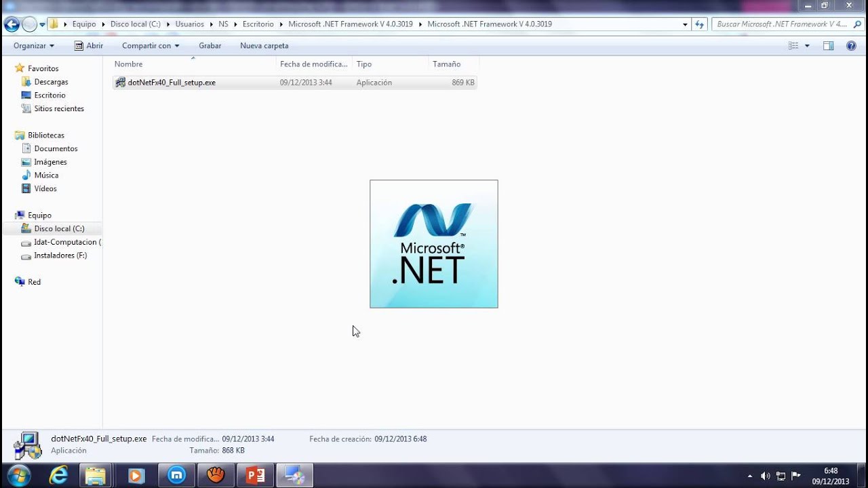Select Escritorio in the address breadcrumb
The image size is (868, 488).
pyautogui.click(x=258, y=24)
